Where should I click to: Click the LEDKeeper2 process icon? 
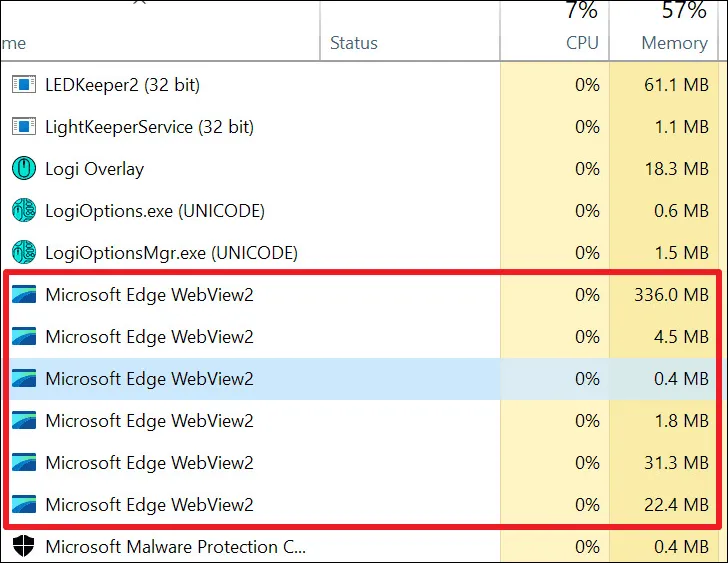(x=23, y=85)
